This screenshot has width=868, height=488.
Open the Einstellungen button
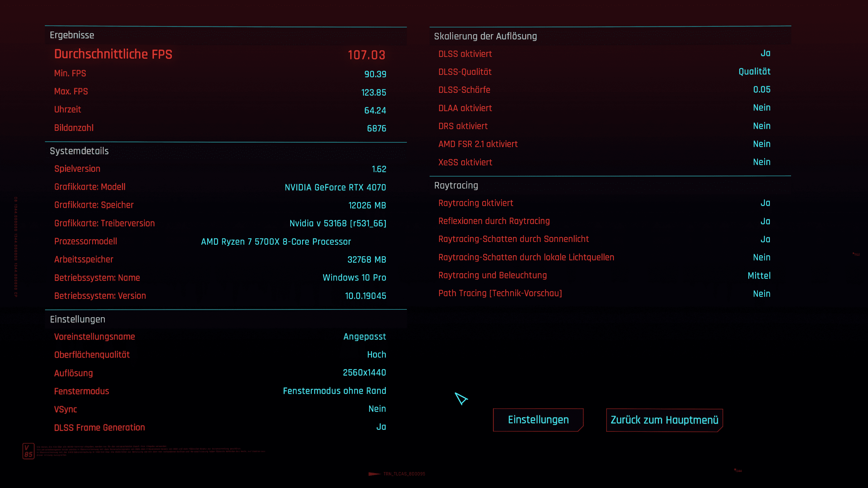tap(538, 420)
